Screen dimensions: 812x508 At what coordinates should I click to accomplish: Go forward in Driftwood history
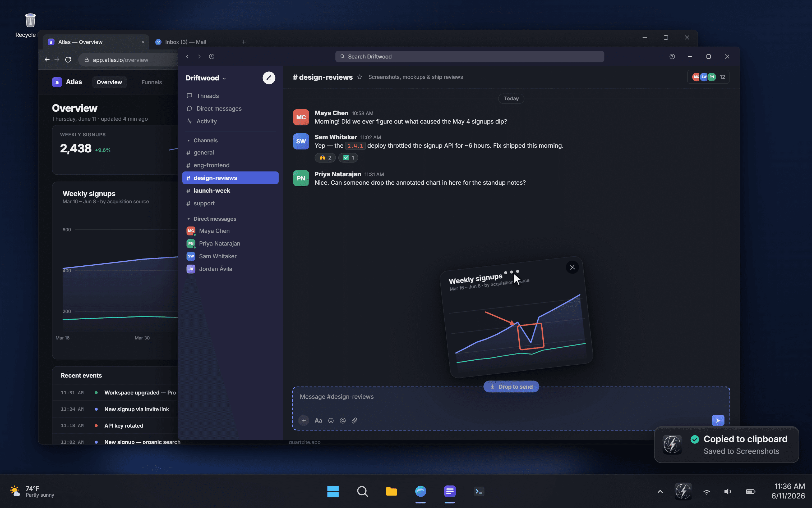point(199,56)
